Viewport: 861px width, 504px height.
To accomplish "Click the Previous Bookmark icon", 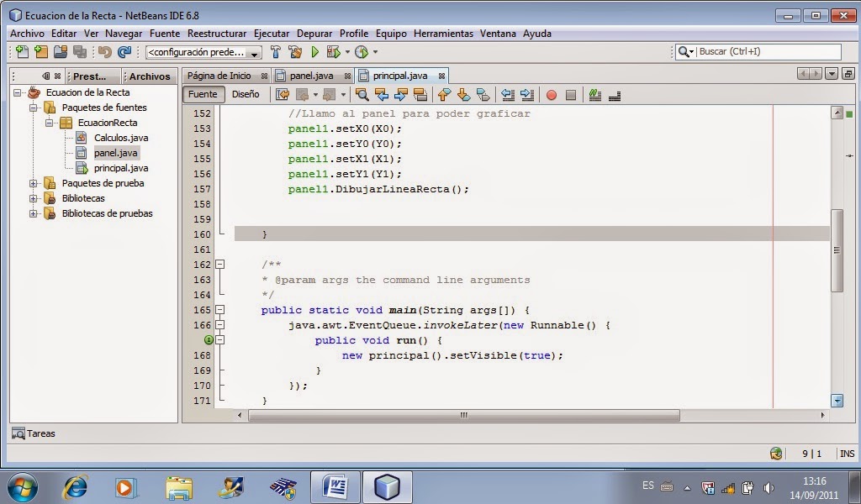I will pos(444,95).
